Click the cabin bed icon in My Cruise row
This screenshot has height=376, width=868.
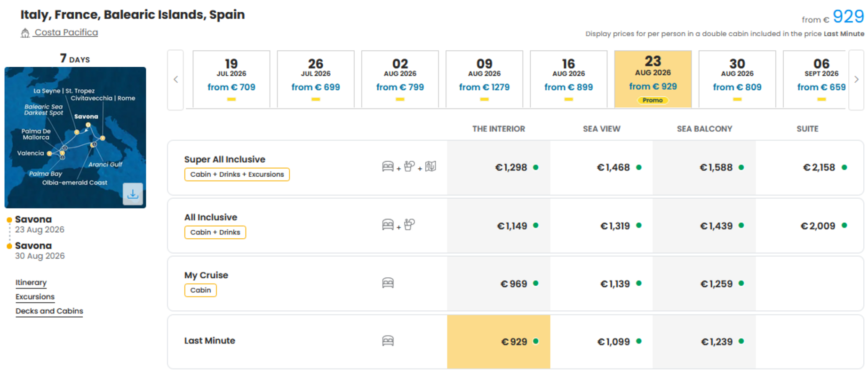pos(388,283)
